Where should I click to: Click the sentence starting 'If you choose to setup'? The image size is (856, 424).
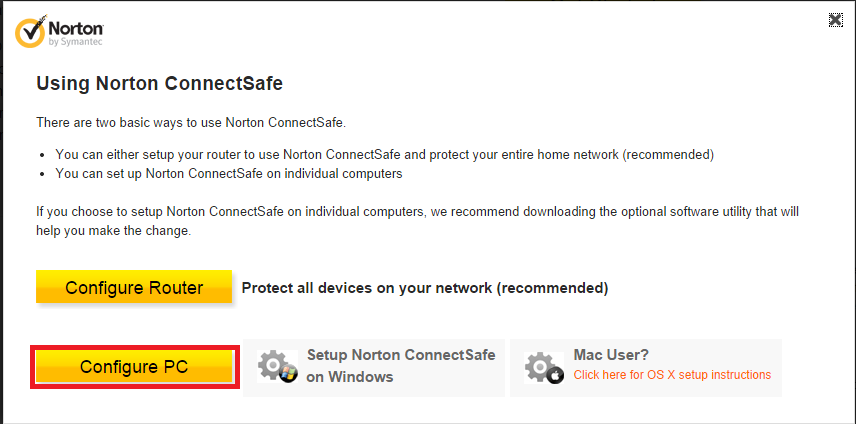tap(417, 212)
